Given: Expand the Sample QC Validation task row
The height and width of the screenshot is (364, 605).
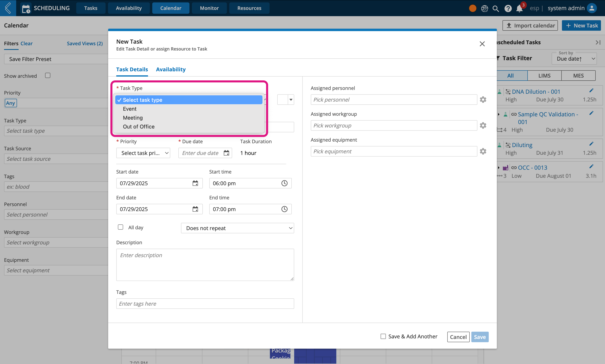Looking at the screenshot, I should coord(499,115).
